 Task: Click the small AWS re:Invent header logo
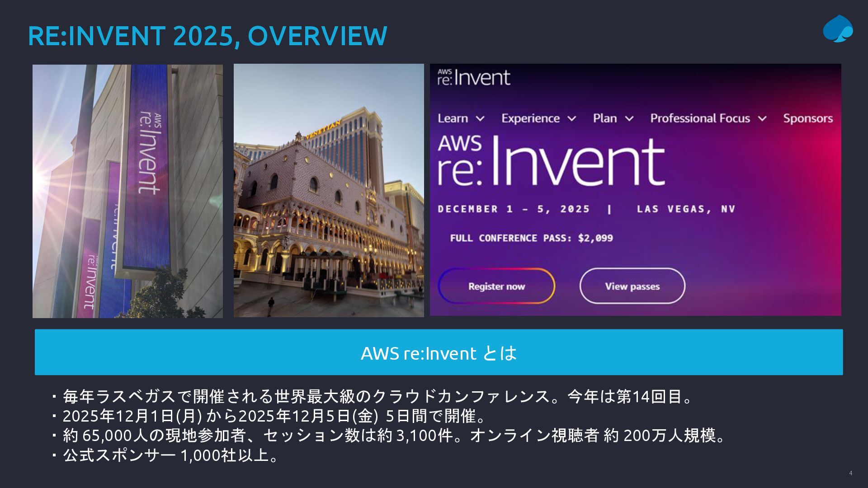tap(473, 78)
